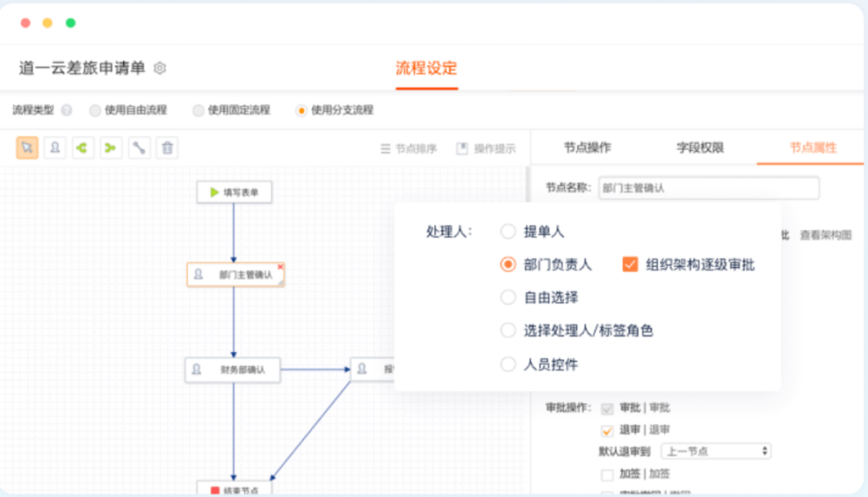This screenshot has height=497, width=868.
Task: Select the add person node tool
Action: tap(55, 148)
